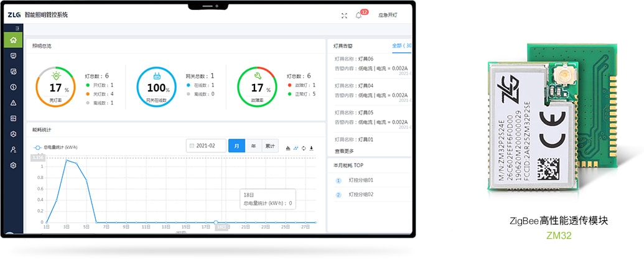The width and height of the screenshot is (644, 260).
Task: Click 关灯数：4 legend entry
Action: pyautogui.click(x=100, y=94)
